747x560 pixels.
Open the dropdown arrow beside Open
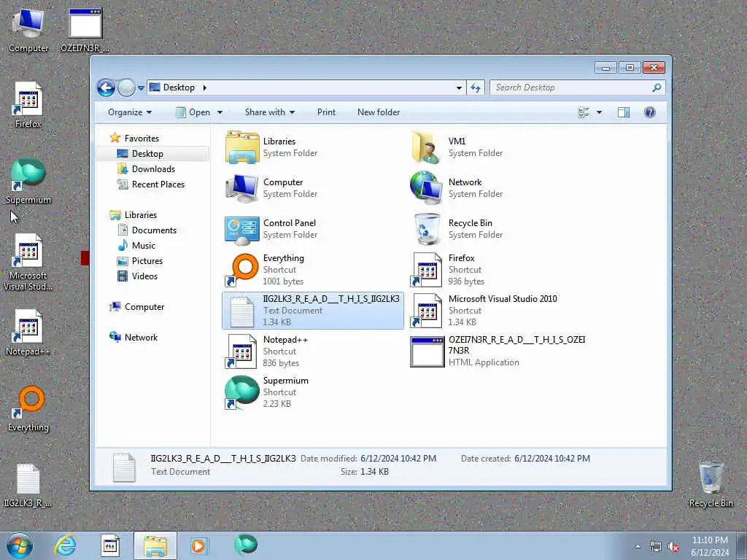(220, 112)
